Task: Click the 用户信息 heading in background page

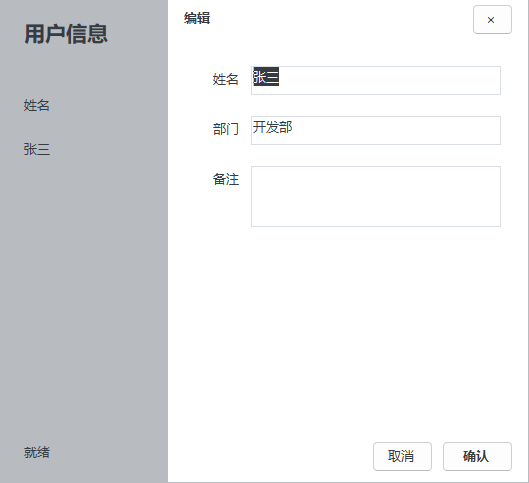Action: click(66, 34)
